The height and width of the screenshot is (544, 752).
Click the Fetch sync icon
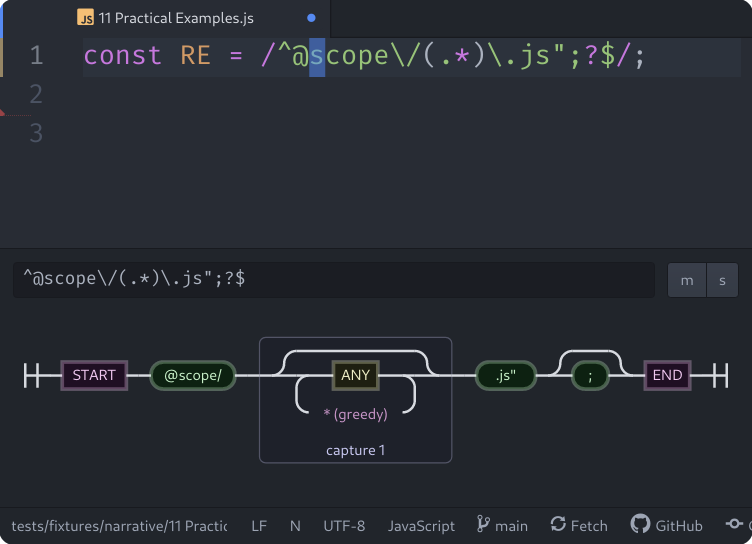pyautogui.click(x=557, y=525)
